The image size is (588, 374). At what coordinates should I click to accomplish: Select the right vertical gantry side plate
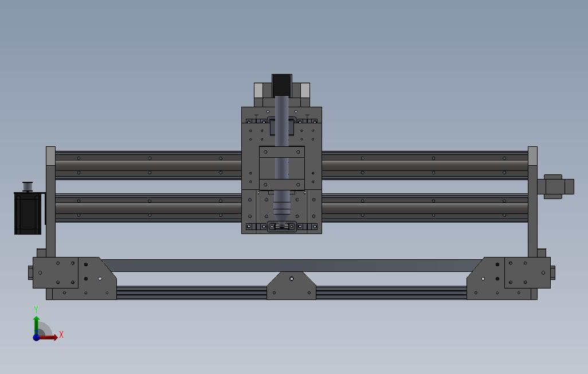pyautogui.click(x=532, y=202)
